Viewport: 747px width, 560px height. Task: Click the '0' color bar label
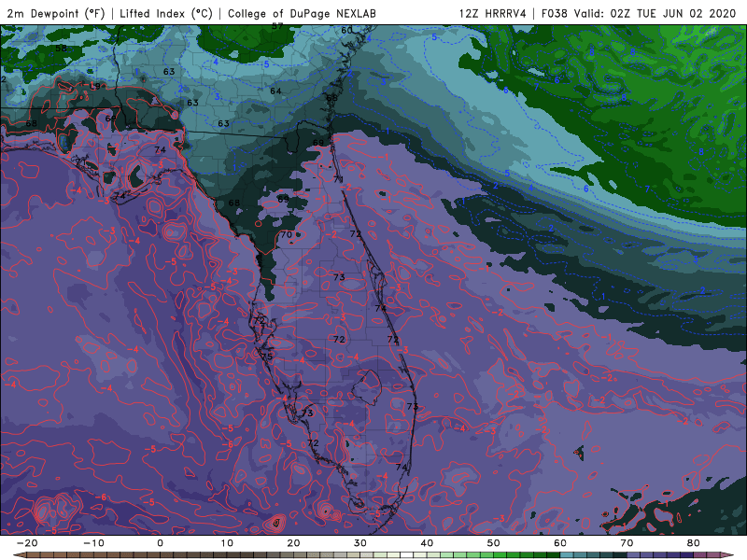point(160,543)
